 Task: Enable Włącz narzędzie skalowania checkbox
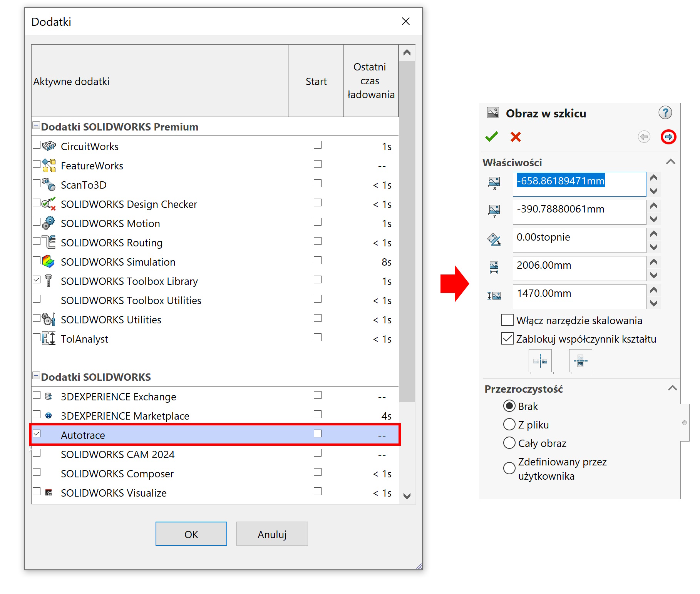click(507, 320)
